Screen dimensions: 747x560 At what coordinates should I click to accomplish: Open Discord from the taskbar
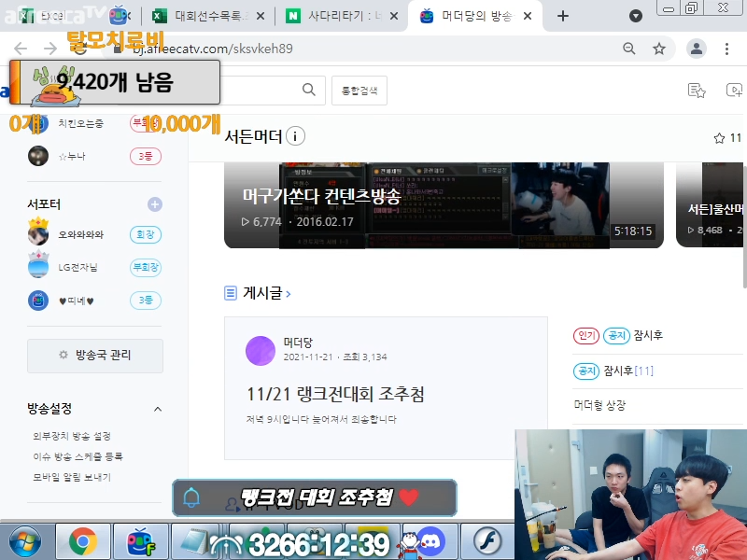click(430, 541)
